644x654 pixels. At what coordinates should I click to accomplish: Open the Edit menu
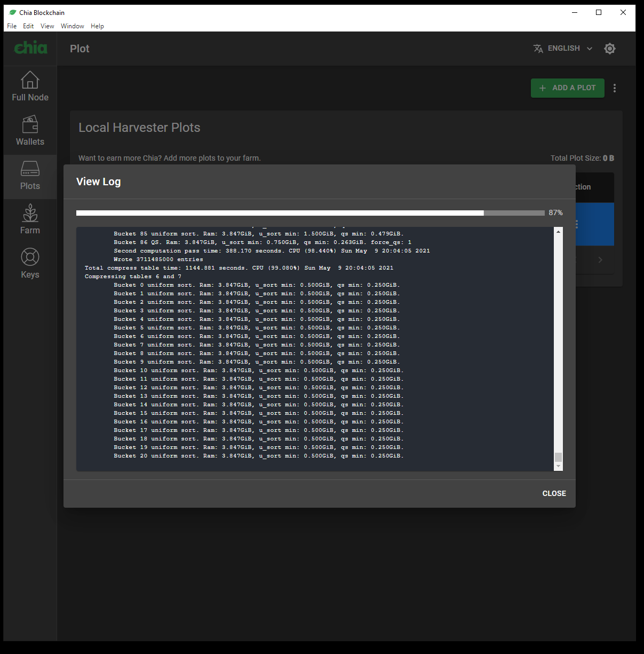(28, 26)
